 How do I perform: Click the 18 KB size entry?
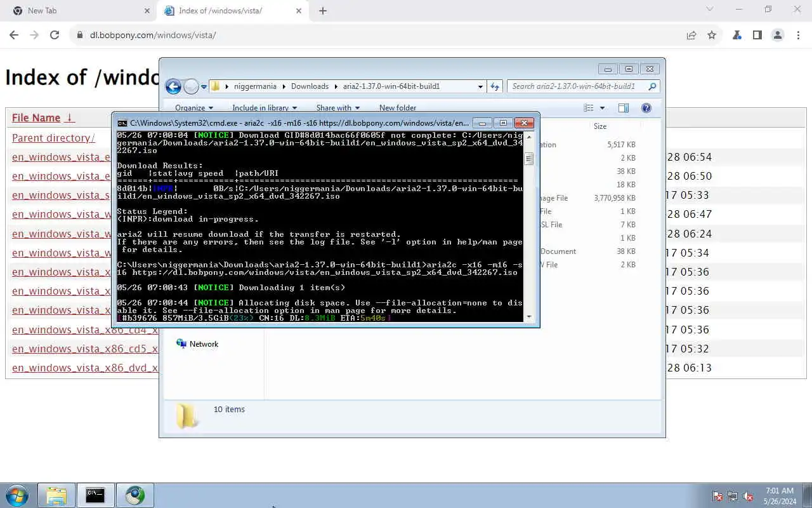point(626,185)
